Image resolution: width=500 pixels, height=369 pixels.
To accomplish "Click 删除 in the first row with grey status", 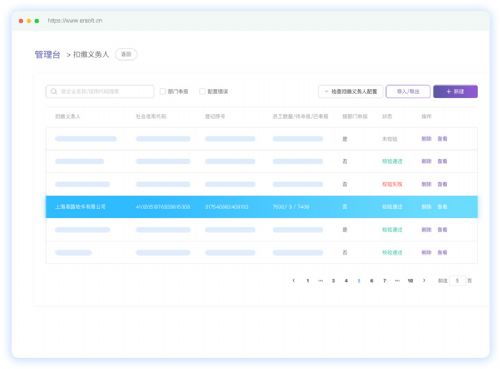I will 426,139.
